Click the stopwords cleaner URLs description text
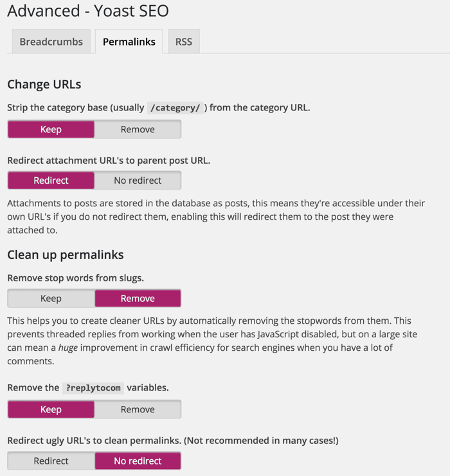450x476 pixels. pyautogui.click(x=209, y=334)
